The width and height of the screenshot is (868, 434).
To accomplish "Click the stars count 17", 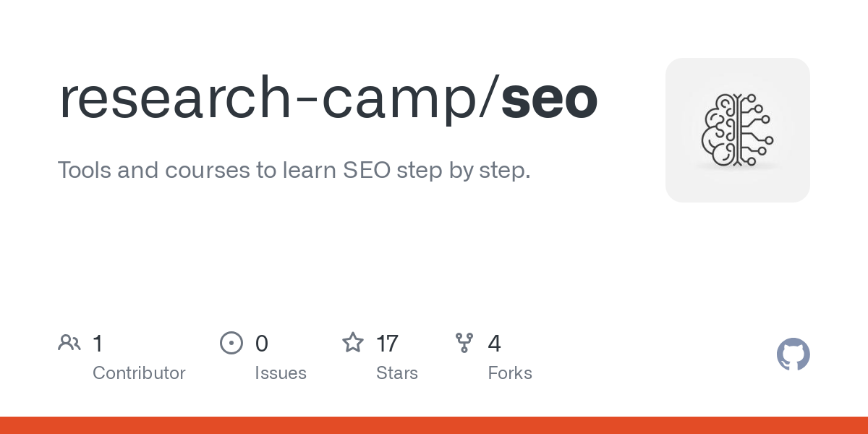I will pos(388,344).
